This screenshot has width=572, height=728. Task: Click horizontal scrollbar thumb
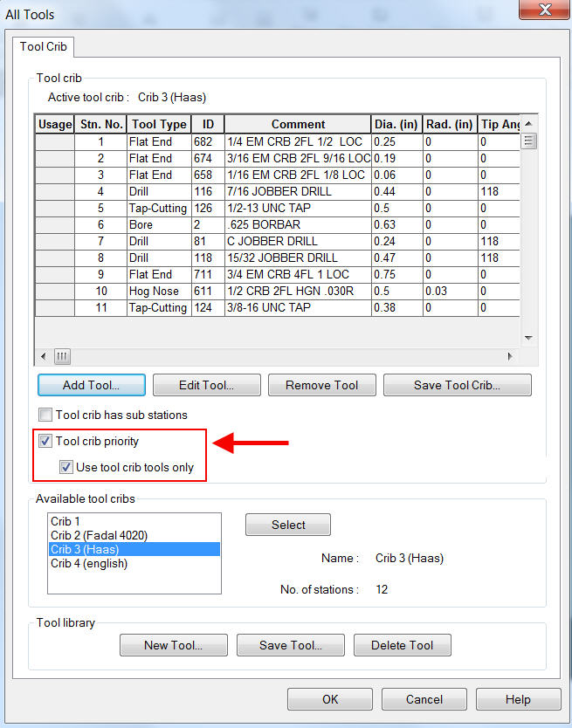point(62,356)
